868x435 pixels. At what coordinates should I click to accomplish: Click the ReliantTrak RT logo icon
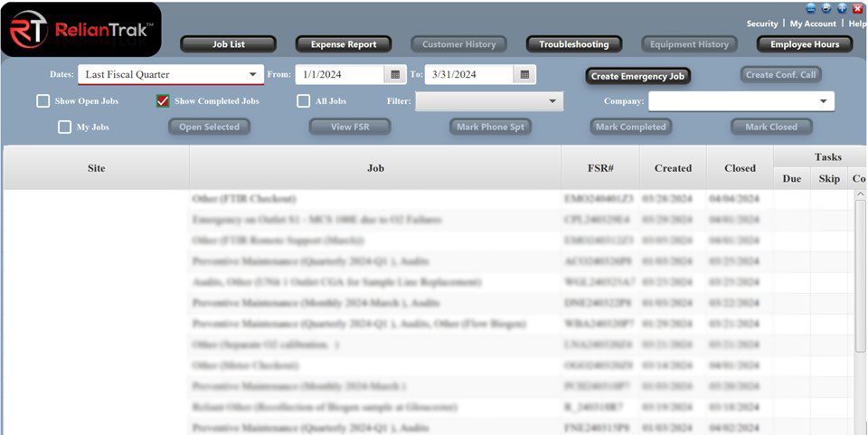29,29
